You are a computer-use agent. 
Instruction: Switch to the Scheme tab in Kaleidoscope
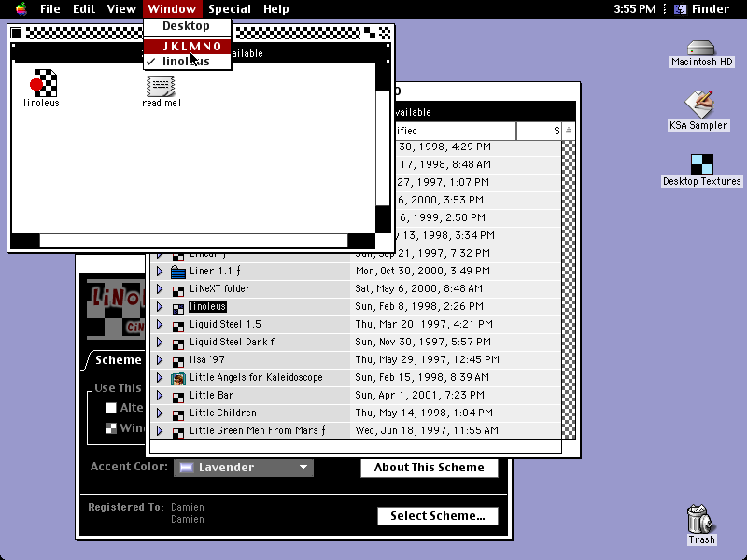119,360
